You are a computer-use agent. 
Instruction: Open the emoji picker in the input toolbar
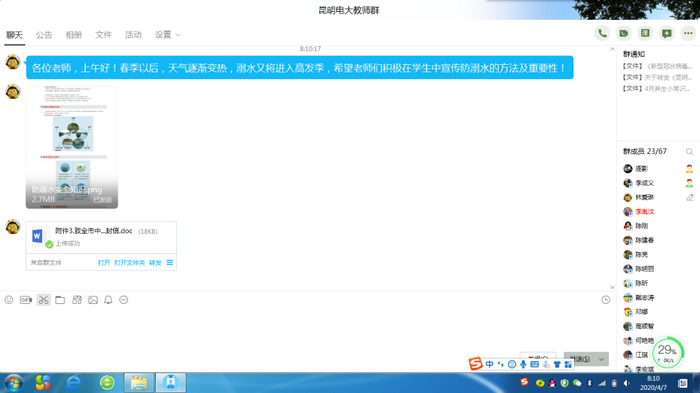9,300
